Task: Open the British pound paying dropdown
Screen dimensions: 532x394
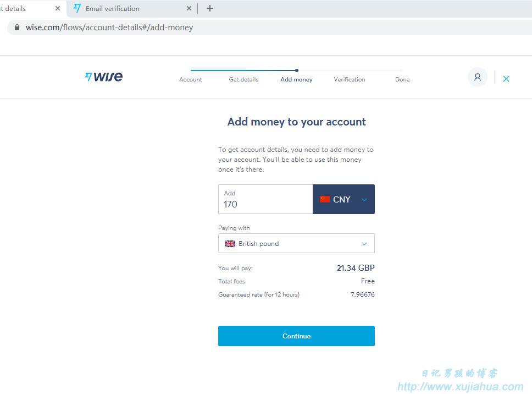Action: click(296, 243)
